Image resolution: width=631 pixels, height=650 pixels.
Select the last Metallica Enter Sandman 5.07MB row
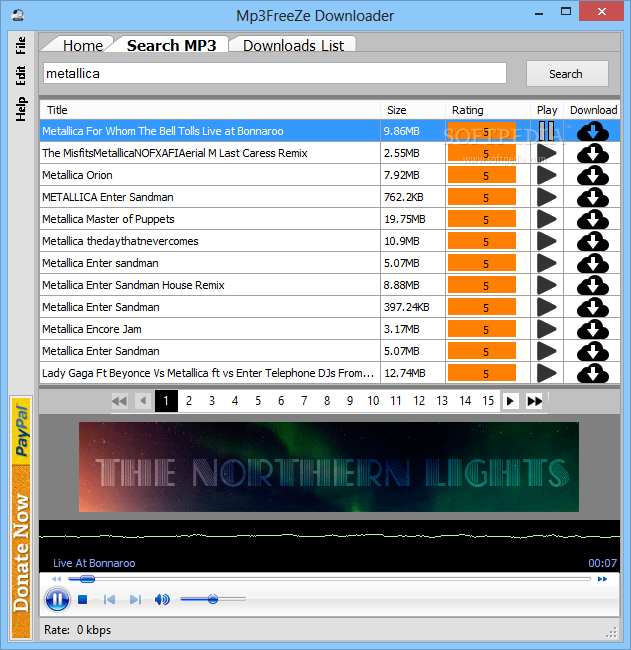pos(210,351)
